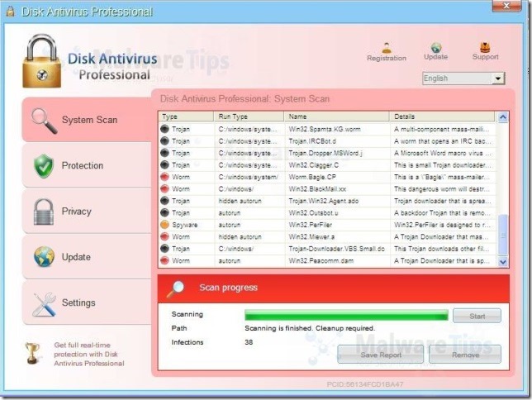The height and width of the screenshot is (400, 532).
Task: Click the 'Disk Antivirus Professional: System Scan' heading
Action: pos(245,99)
